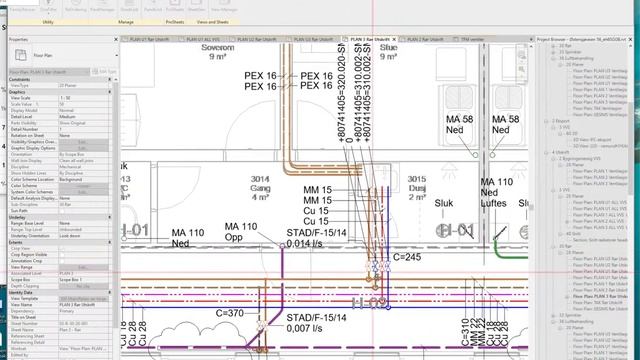640x360 pixels.
Task: Open the view tabs overflow dropdown
Action: (531, 40)
